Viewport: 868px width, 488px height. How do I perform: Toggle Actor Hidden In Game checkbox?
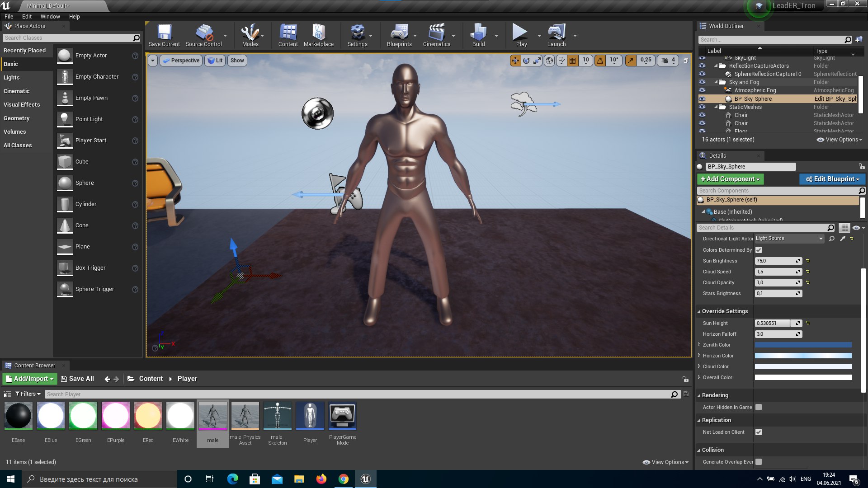pos(759,407)
